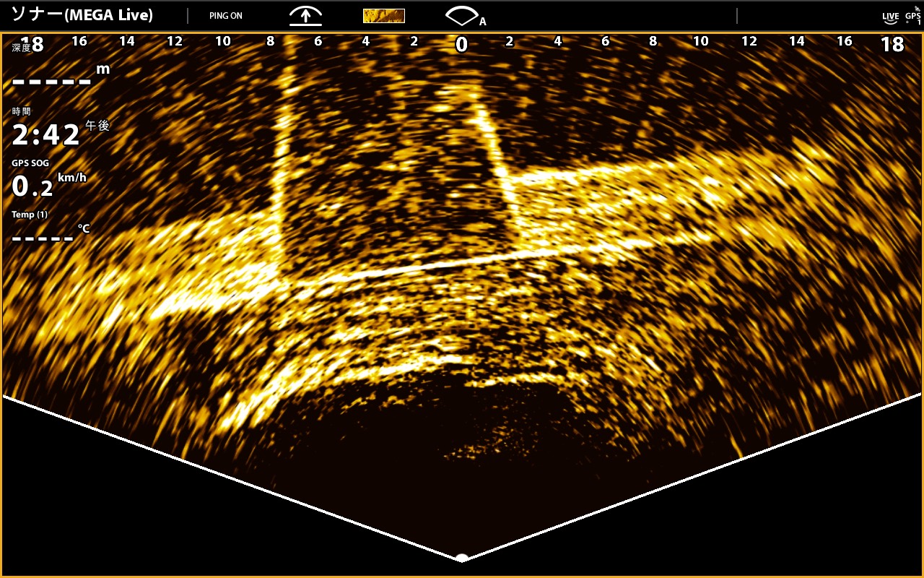Tap the transducer origin marker at the cone apex
This screenshot has height=578, width=924.
pos(462,558)
